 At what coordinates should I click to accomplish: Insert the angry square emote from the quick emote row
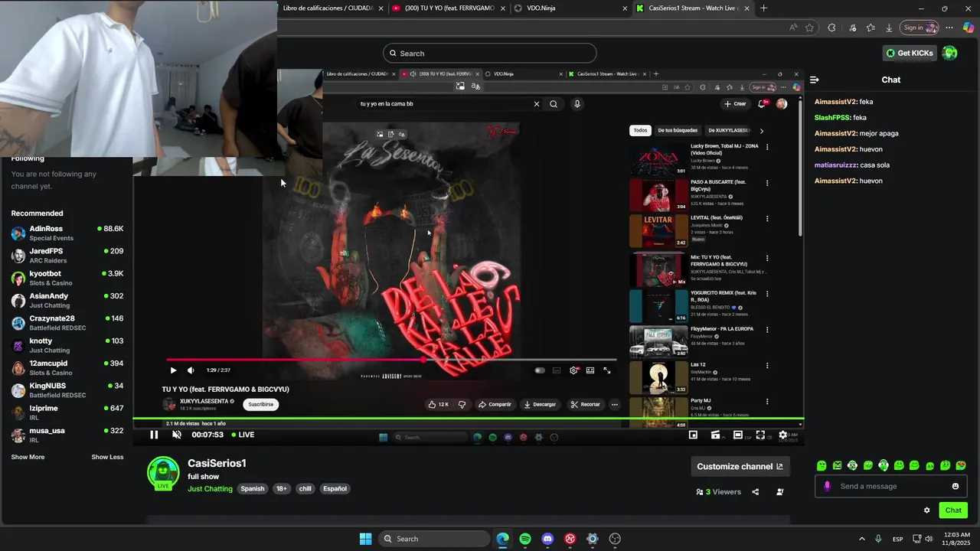837,465
